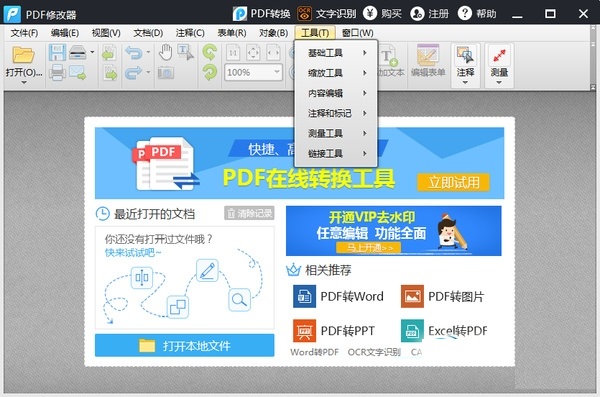Expand the dropdown arrow under 注释
This screenshot has height=397, width=600.
tap(465, 82)
